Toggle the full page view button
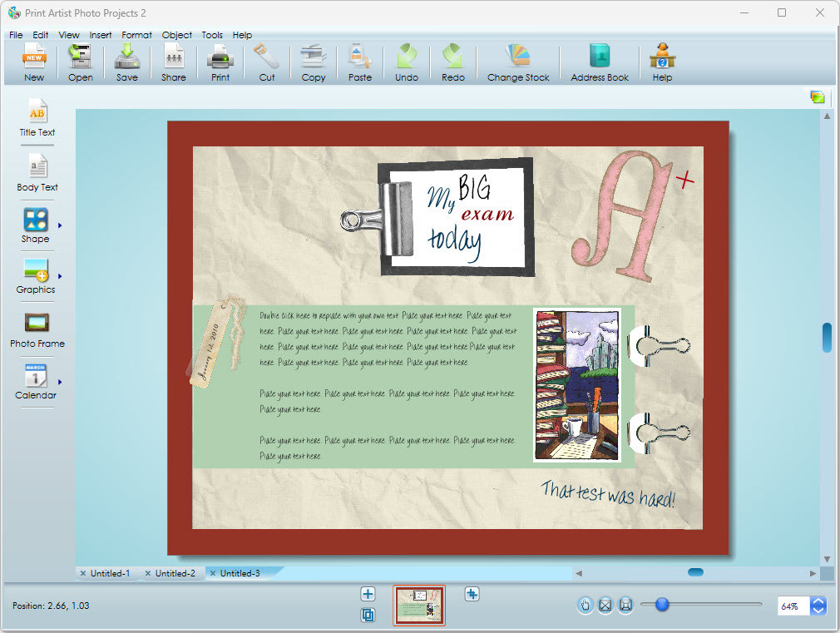 tap(626, 606)
